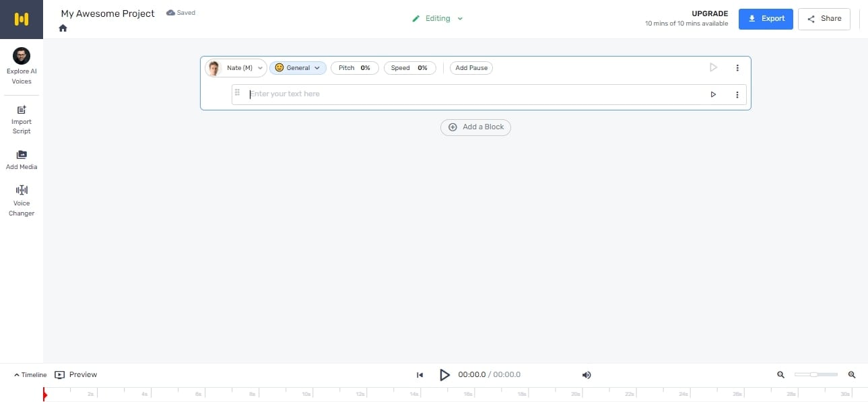Open the Preview panel

(x=75, y=374)
